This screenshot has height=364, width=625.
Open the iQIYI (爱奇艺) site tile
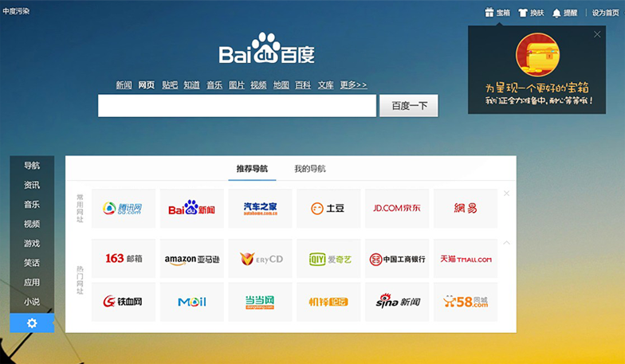point(328,259)
